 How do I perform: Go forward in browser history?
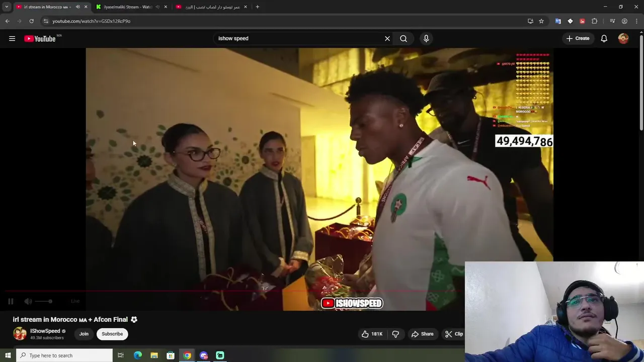point(19,21)
